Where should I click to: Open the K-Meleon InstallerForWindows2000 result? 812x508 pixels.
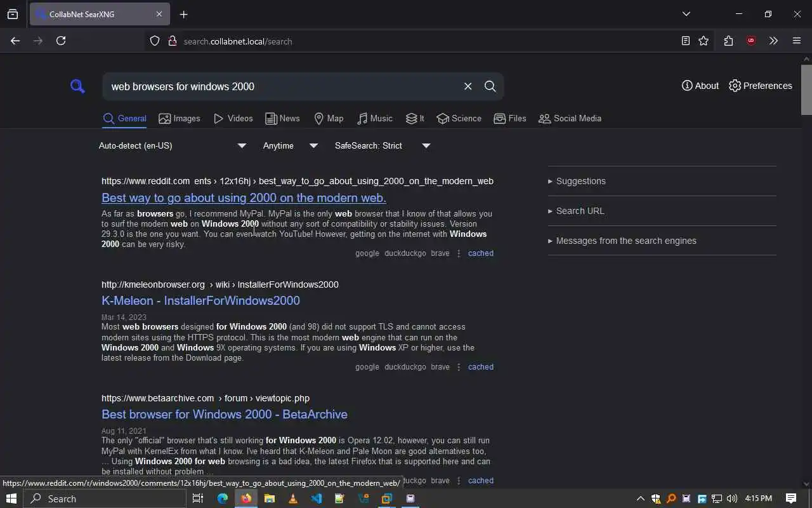tap(200, 300)
